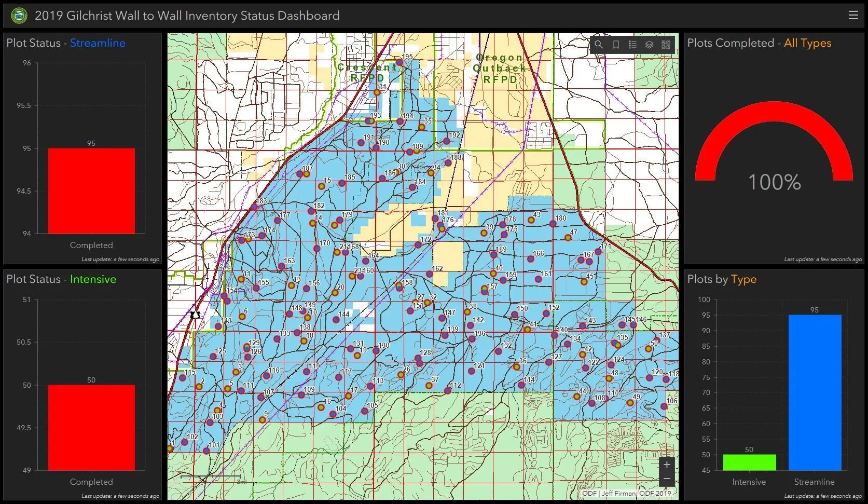The height and width of the screenshot is (504, 868).
Task: Select plot marker 101 on the map
Action: pyautogui.click(x=206, y=451)
